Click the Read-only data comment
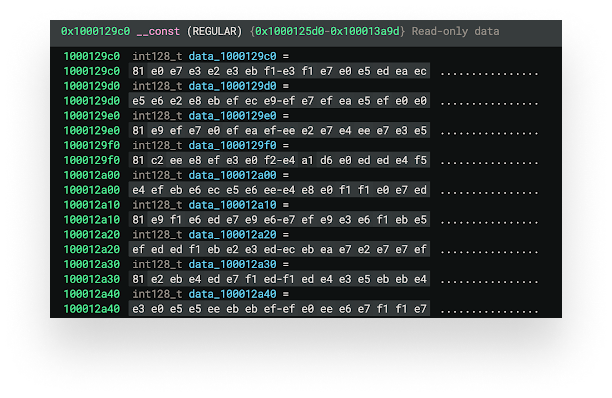612x398 pixels. [x=455, y=31]
